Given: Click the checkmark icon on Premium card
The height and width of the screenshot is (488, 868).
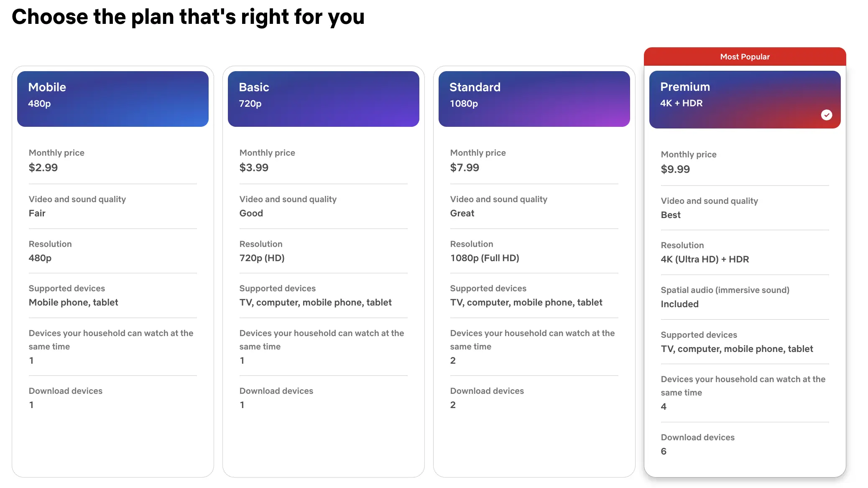Looking at the screenshot, I should coord(827,115).
